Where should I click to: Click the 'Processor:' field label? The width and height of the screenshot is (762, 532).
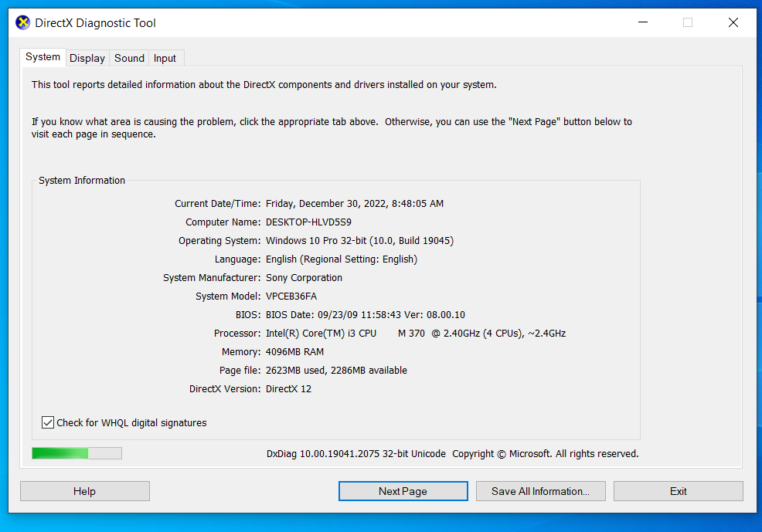(237, 334)
